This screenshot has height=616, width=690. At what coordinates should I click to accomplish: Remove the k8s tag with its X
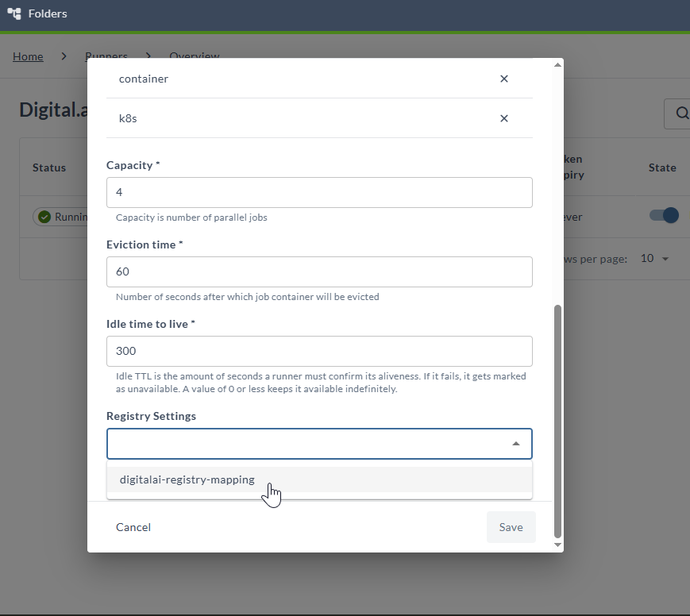pyautogui.click(x=504, y=118)
